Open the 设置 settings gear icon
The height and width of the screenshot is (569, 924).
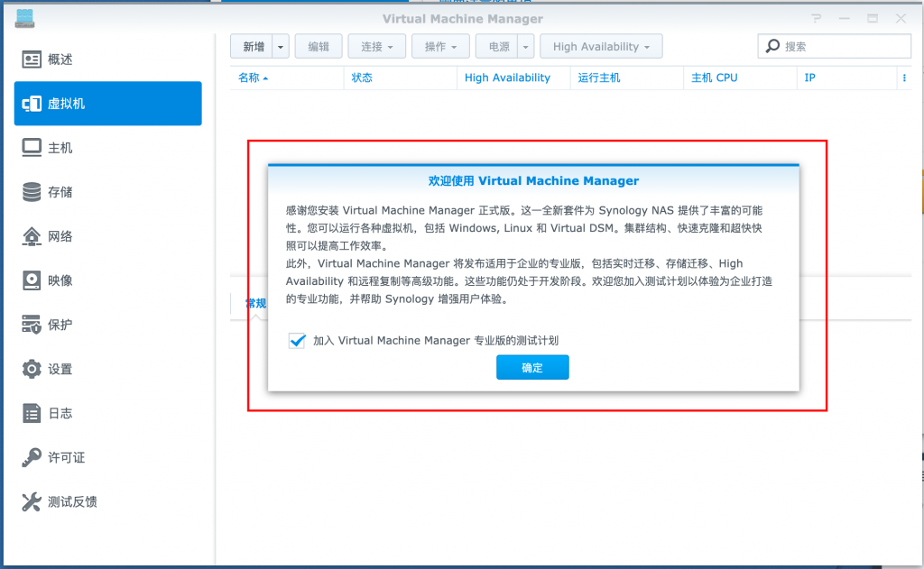(32, 369)
